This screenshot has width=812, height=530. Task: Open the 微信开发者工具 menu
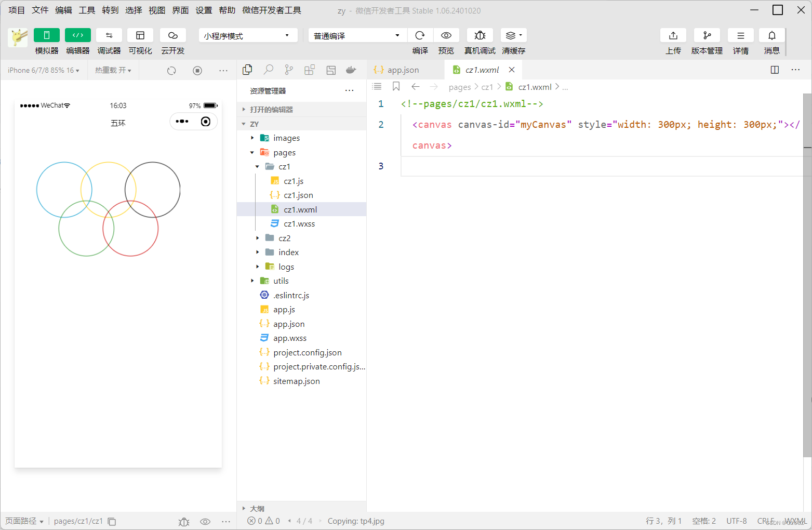click(272, 10)
